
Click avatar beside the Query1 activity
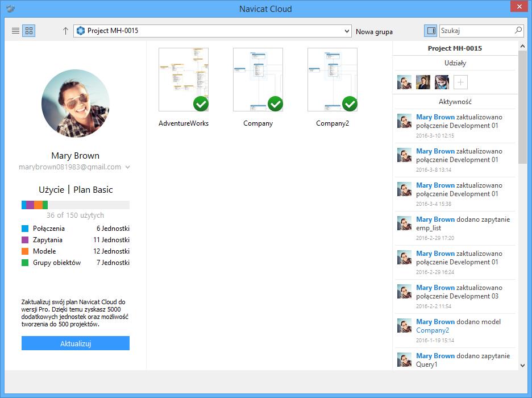tap(405, 360)
